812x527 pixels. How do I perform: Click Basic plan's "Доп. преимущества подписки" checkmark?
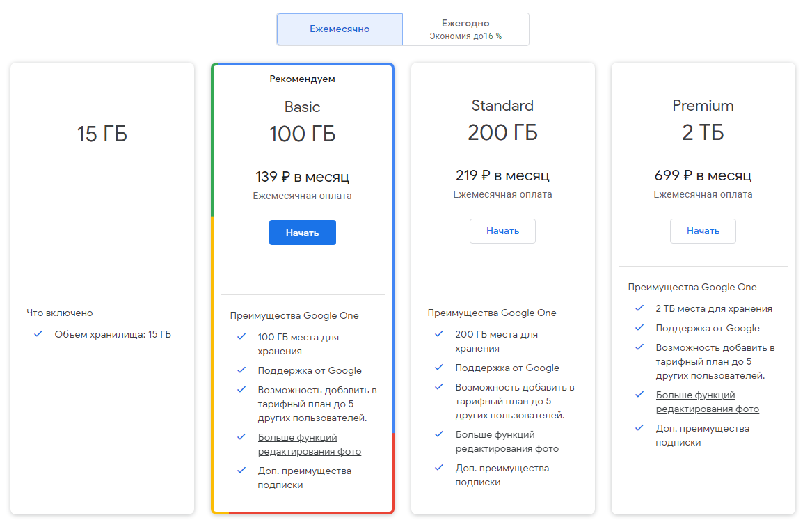[x=241, y=471]
